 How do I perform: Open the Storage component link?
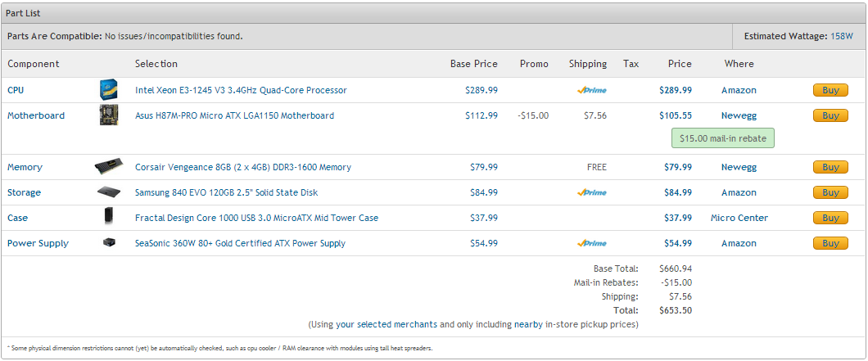coord(24,192)
